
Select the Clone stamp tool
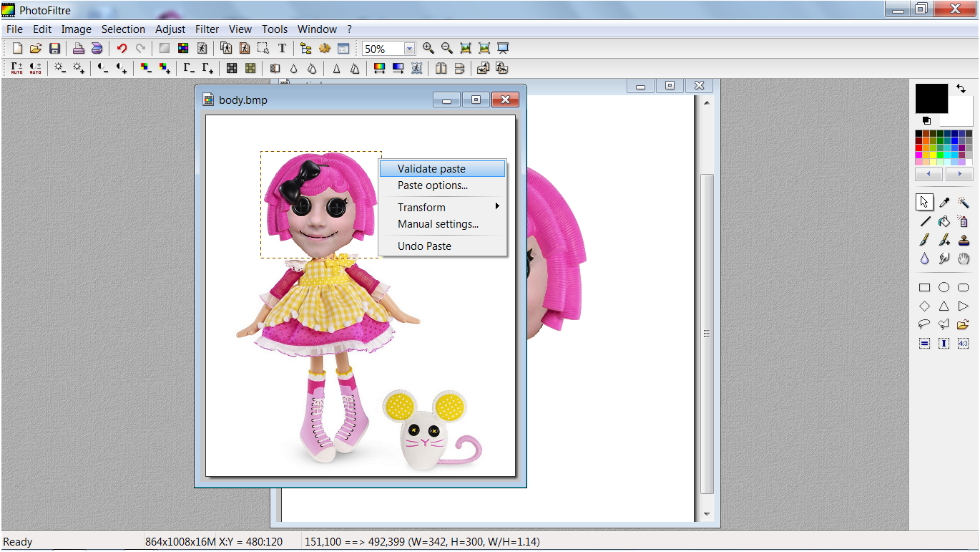pyautogui.click(x=964, y=240)
